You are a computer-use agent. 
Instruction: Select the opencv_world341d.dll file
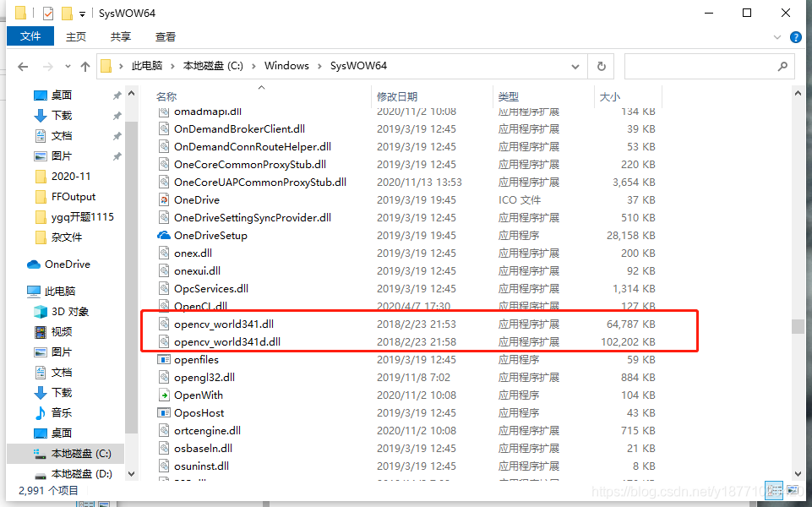226,341
